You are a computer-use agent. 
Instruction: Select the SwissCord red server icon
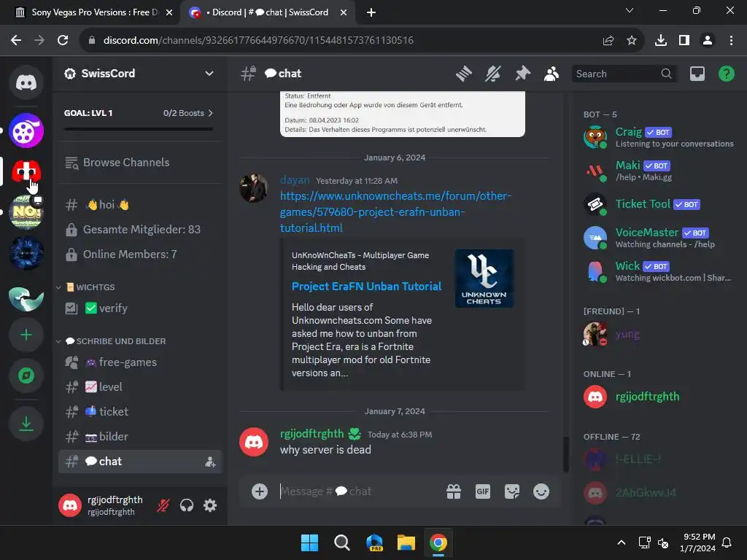(x=26, y=171)
